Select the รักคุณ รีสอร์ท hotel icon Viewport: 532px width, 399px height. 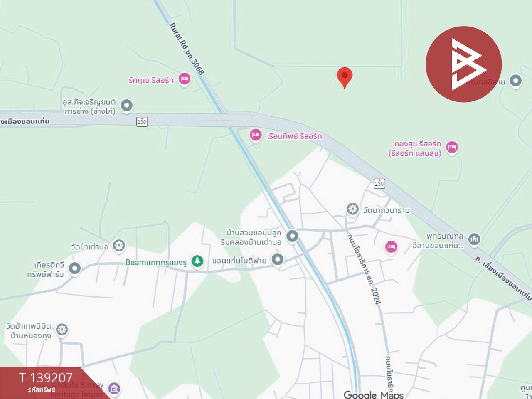pyautogui.click(x=185, y=79)
